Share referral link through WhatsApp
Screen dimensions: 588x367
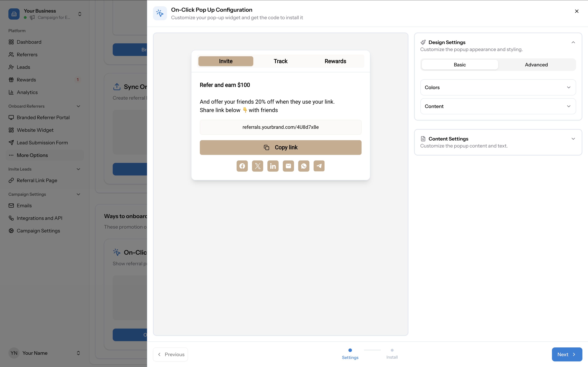click(x=304, y=166)
